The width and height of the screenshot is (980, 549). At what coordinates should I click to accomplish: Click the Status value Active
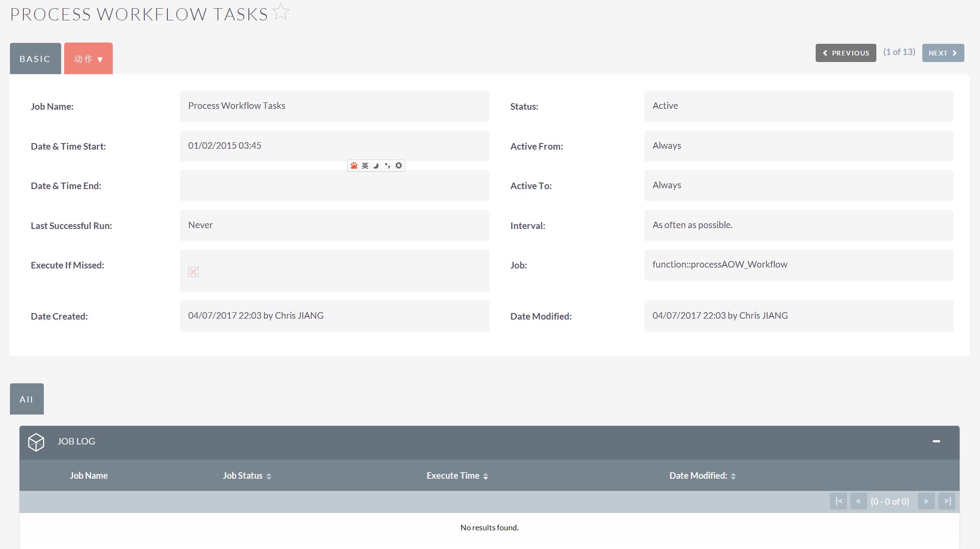pos(799,106)
